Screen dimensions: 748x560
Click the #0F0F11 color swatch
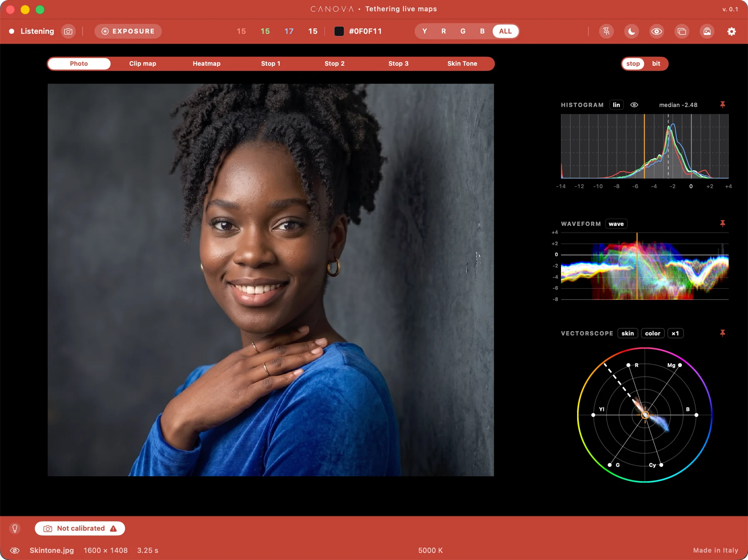339,31
